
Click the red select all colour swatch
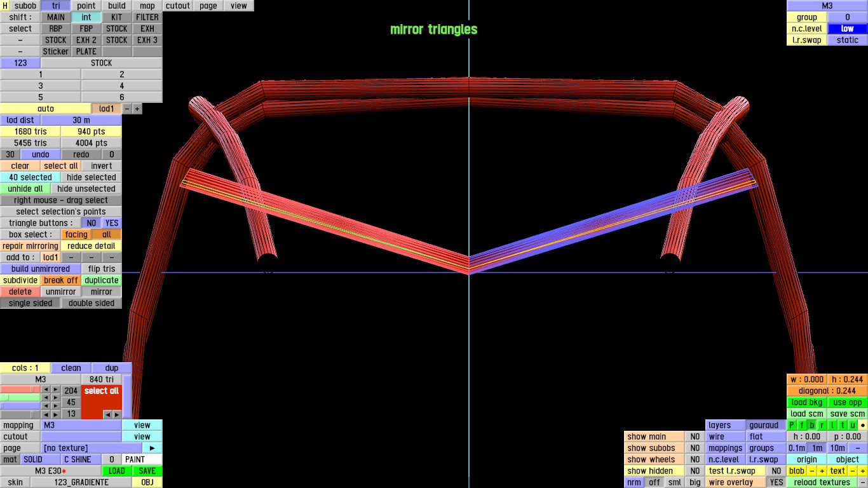102,402
